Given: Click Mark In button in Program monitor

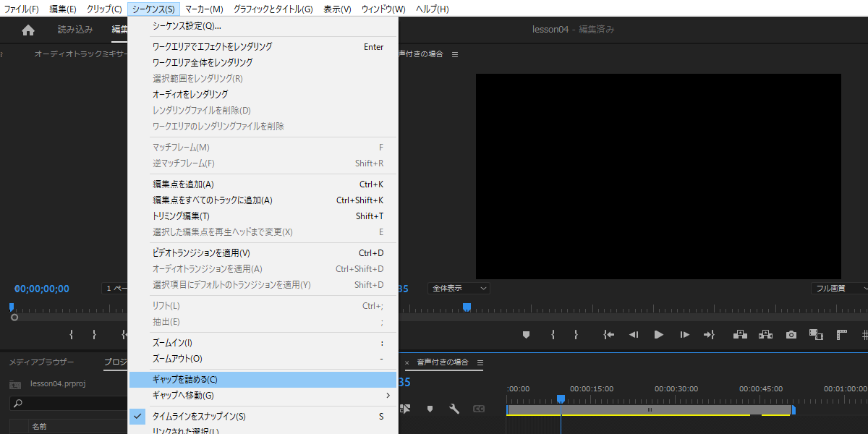Looking at the screenshot, I should pos(553,334).
